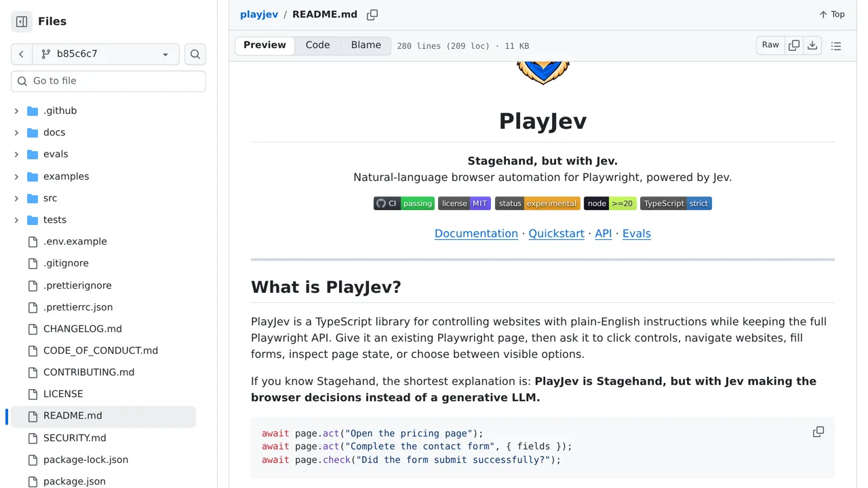This screenshot has width=868, height=488.
Task: Click the 'What is PlayJev?' heading
Action: point(326,287)
